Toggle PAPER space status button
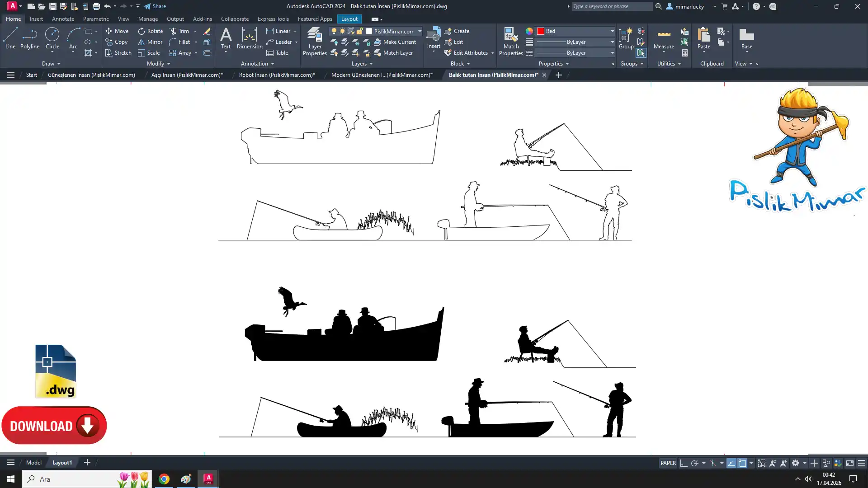Image resolution: width=868 pixels, height=488 pixels. click(668, 463)
